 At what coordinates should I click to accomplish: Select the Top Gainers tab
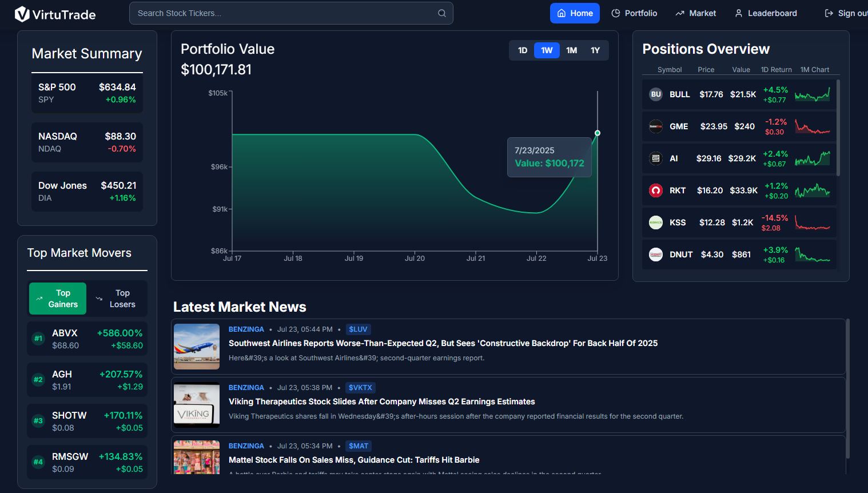click(58, 299)
